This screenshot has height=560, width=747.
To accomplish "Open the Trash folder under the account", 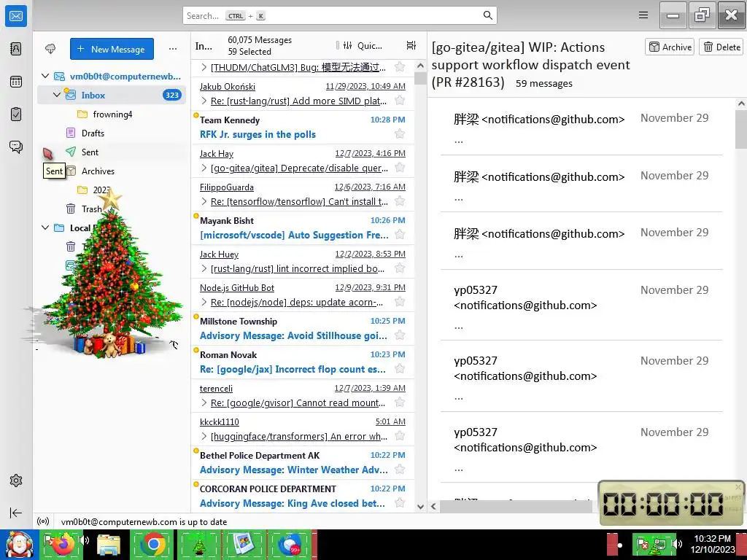I will [x=112, y=209].
